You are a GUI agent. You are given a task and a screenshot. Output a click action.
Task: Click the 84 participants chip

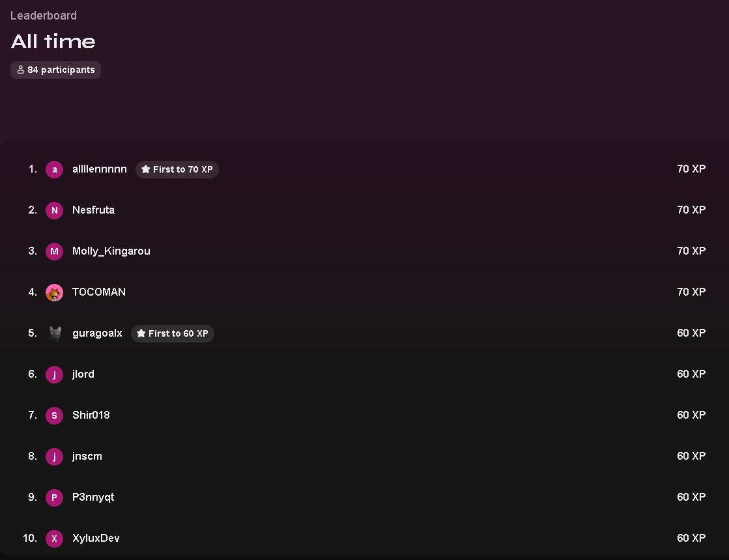[56, 70]
